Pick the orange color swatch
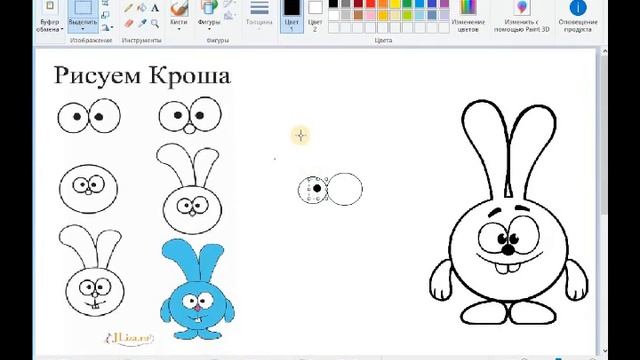 [x=382, y=4]
